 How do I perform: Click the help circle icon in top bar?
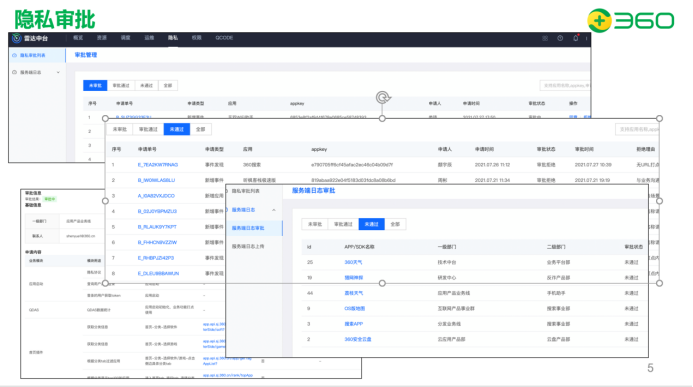tap(560, 38)
